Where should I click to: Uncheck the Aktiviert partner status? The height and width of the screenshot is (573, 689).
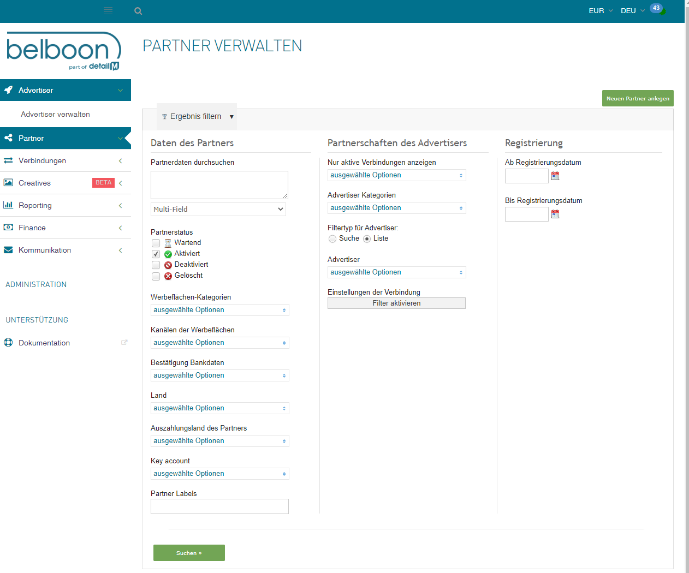point(156,254)
